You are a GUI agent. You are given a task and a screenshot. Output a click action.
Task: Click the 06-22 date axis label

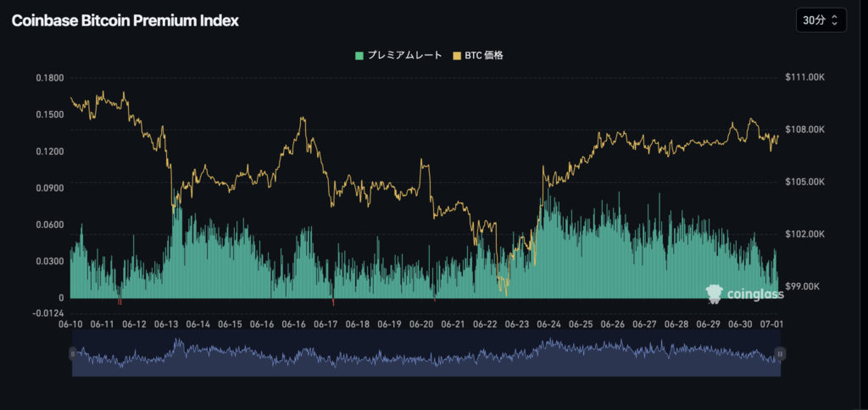pos(487,324)
